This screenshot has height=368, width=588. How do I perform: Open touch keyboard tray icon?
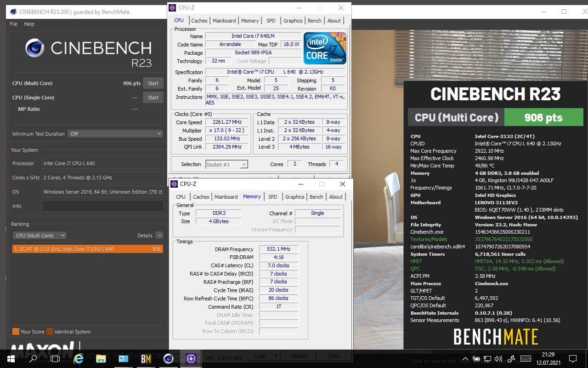click(x=525, y=359)
